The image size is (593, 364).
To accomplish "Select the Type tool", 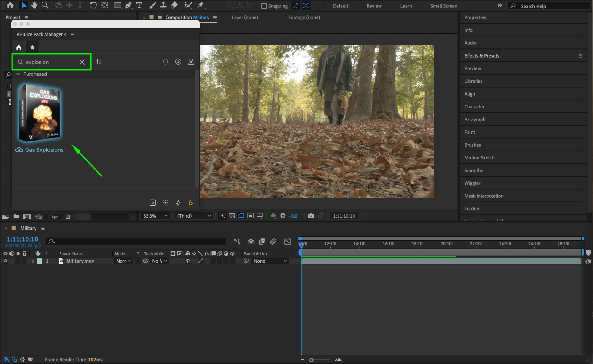I will [139, 5].
